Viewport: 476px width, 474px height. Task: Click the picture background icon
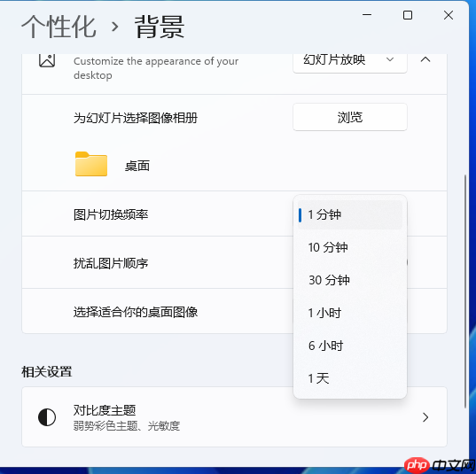[x=47, y=60]
